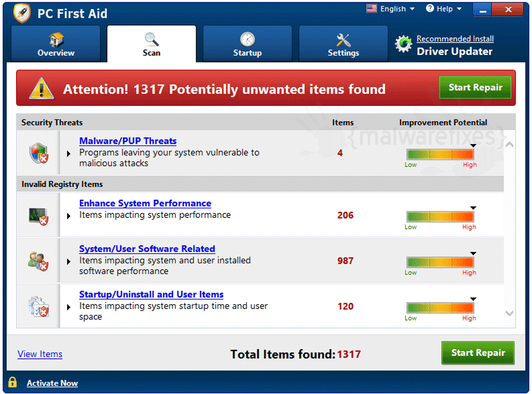
Task: Click the Items column header
Action: (x=343, y=122)
